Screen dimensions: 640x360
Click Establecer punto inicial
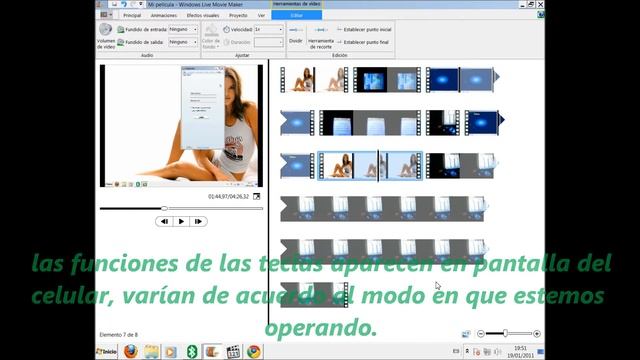point(364,29)
